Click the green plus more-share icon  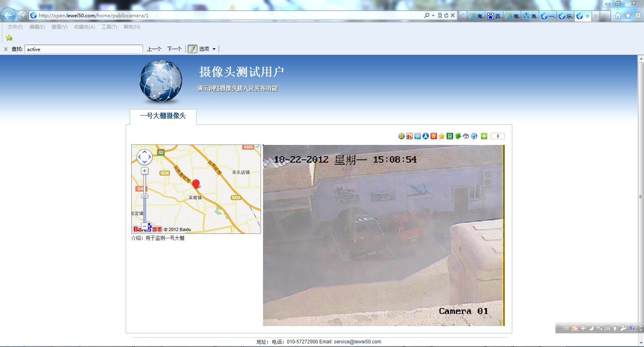pos(484,136)
